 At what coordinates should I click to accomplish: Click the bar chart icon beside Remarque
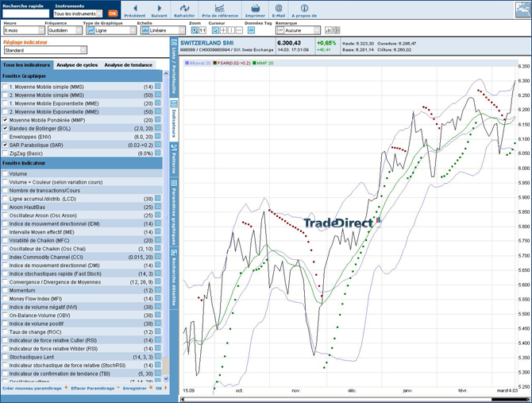[x=328, y=30]
